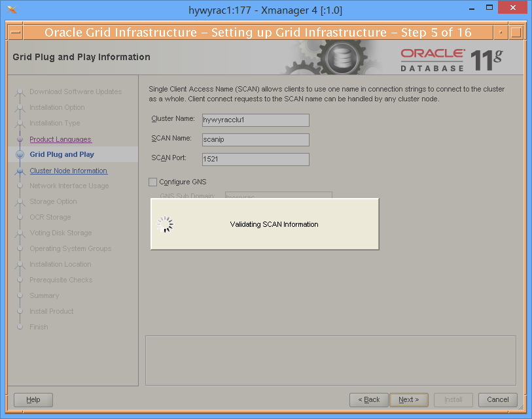
Task: Click Summary step text
Action: pyautogui.click(x=44, y=295)
